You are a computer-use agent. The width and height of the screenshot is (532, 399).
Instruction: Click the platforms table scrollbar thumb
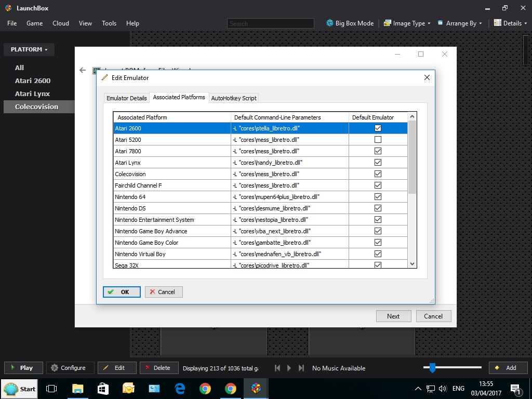coord(412,157)
